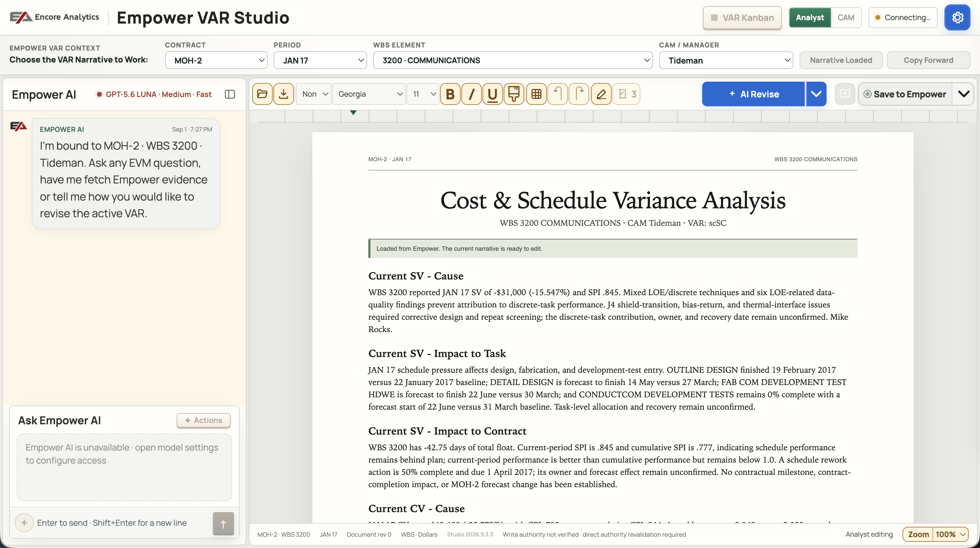Click the WBS 3200 COMMUNICATIONS page header
Image resolution: width=980 pixels, height=548 pixels.
point(816,159)
